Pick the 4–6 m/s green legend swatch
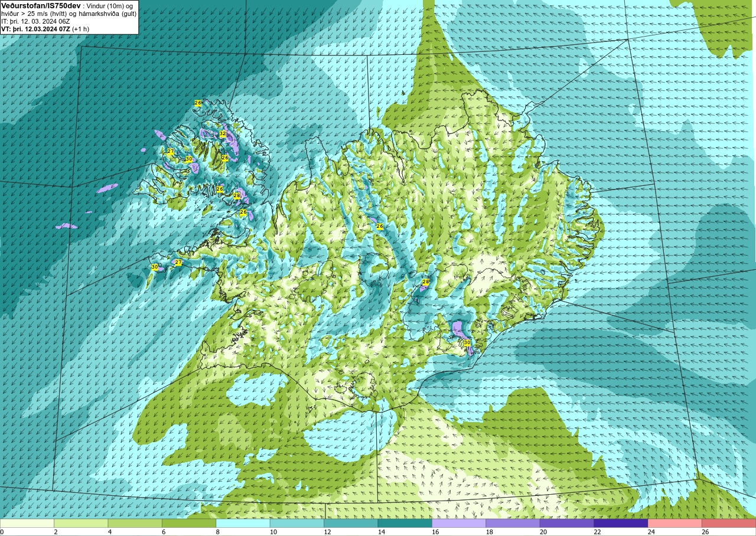This screenshot has height=536, width=756. [x=135, y=523]
